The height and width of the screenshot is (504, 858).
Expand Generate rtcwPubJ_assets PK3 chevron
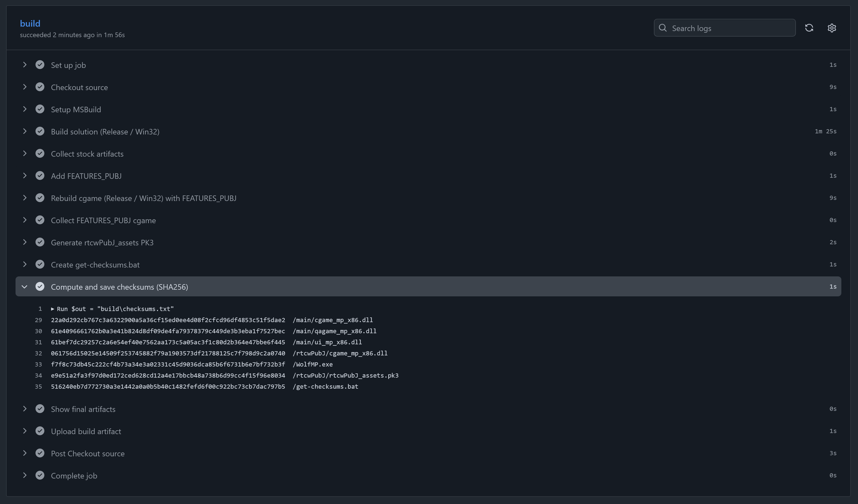coord(24,242)
